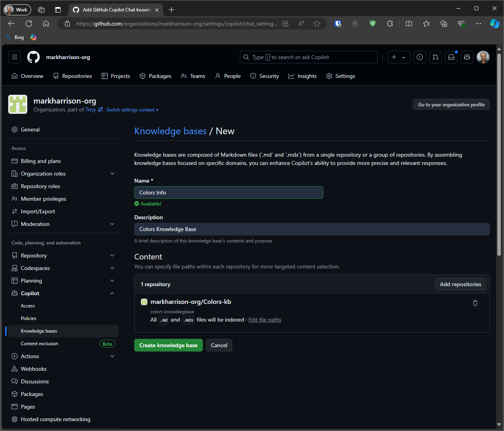
Task: Collapse the Copilot sidebar section
Action: pyautogui.click(x=112, y=293)
